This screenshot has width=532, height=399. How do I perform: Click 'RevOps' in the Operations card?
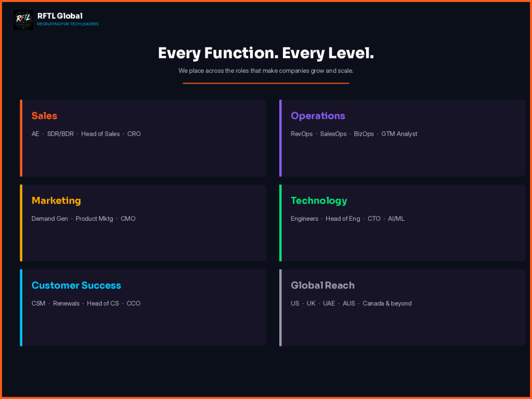pyautogui.click(x=302, y=134)
